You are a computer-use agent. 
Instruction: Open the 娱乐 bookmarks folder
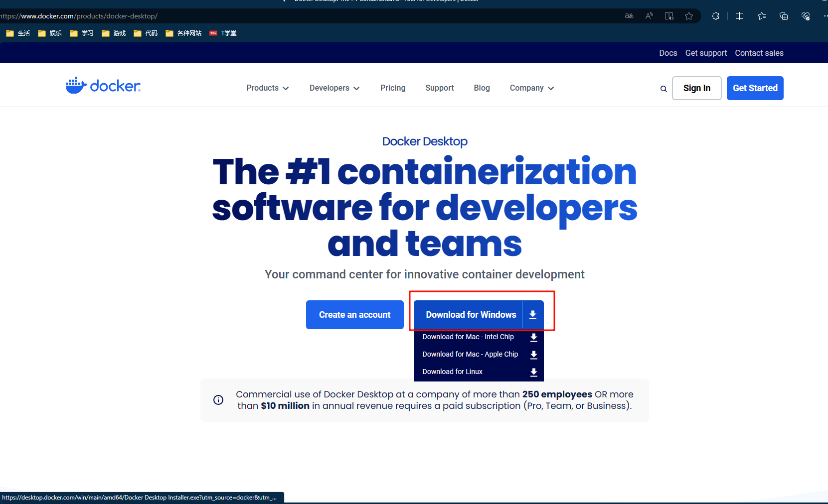pyautogui.click(x=50, y=33)
